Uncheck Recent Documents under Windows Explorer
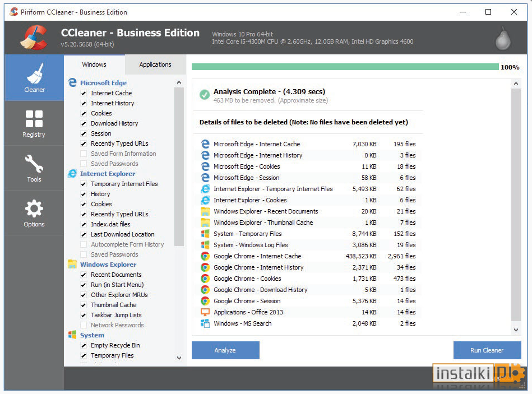 click(84, 275)
